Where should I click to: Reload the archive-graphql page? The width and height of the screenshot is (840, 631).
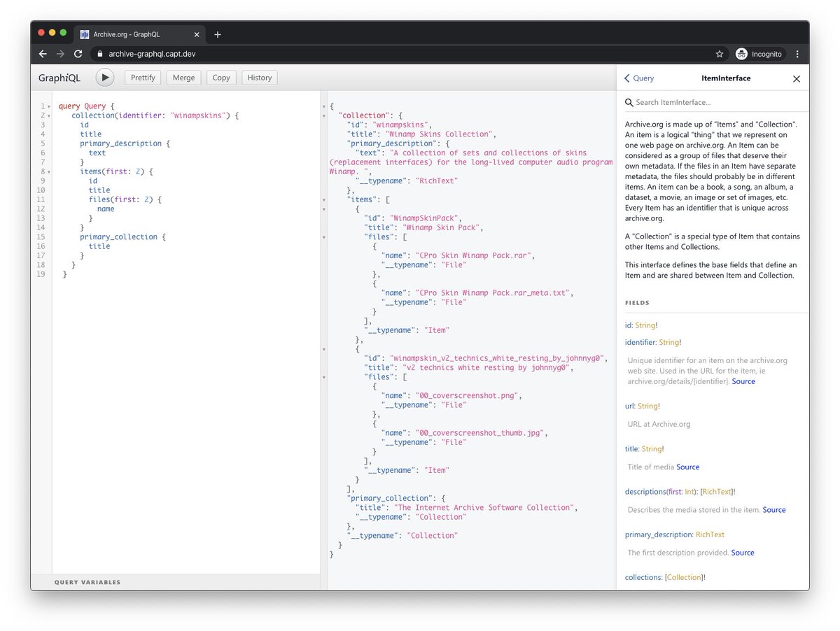point(78,54)
